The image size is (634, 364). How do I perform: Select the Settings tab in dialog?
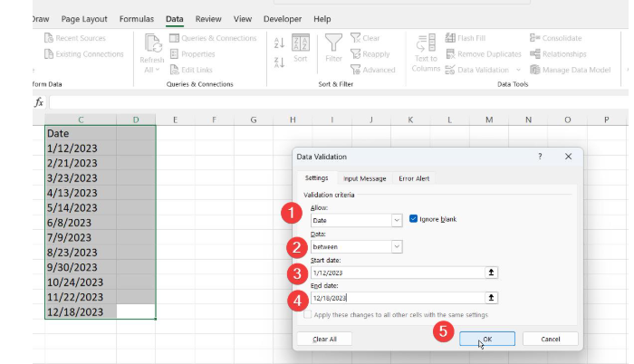pyautogui.click(x=317, y=178)
